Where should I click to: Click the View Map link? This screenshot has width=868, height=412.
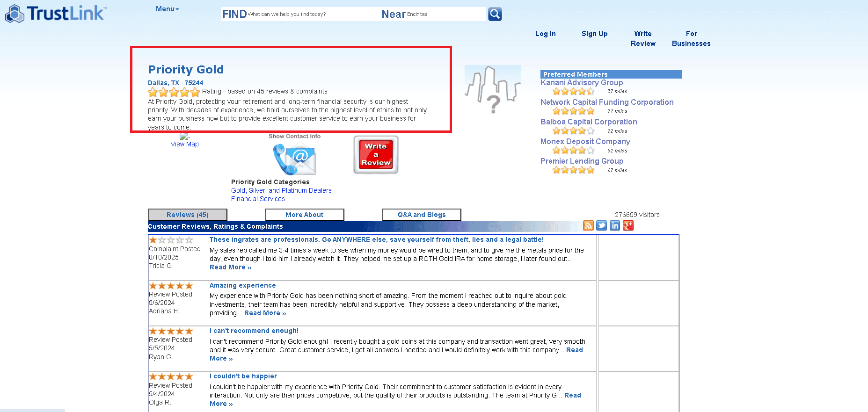(x=185, y=144)
